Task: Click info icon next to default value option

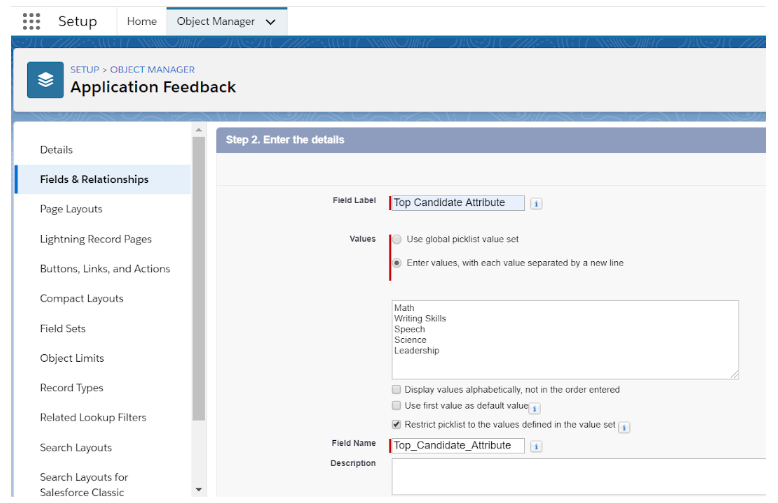Action: (534, 408)
